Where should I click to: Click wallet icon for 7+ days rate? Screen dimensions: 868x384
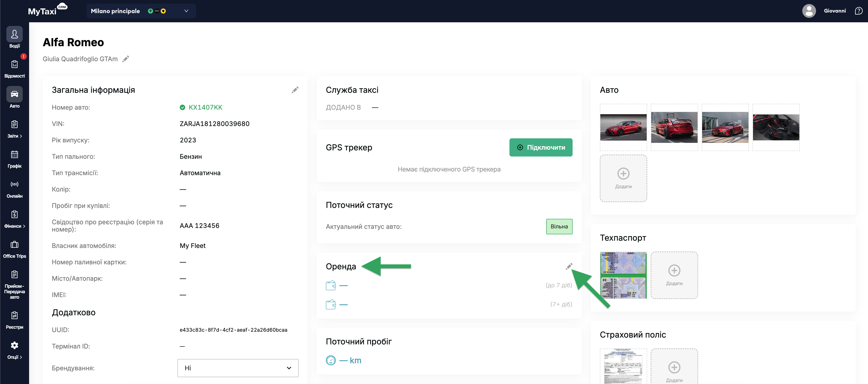[331, 304]
